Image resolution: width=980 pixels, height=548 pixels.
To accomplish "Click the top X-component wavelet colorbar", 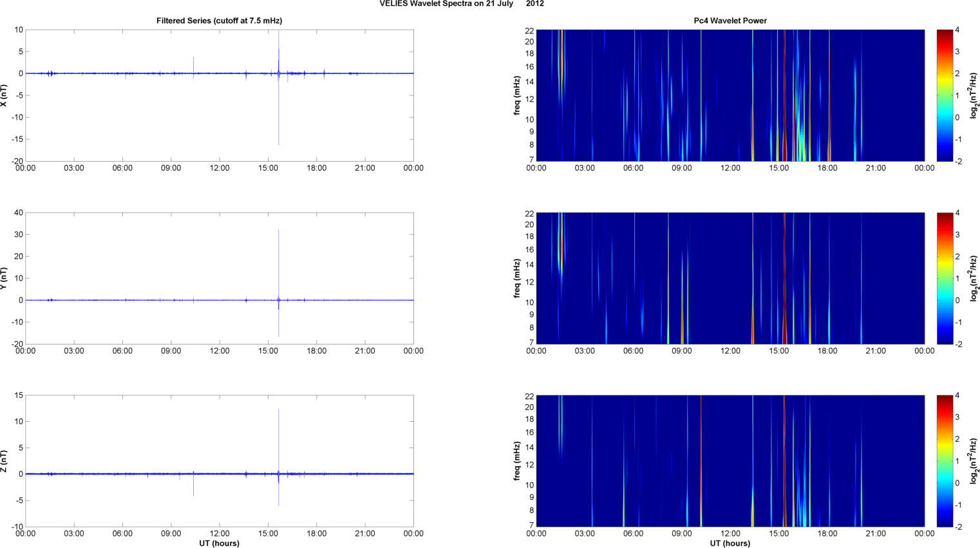I will (944, 95).
